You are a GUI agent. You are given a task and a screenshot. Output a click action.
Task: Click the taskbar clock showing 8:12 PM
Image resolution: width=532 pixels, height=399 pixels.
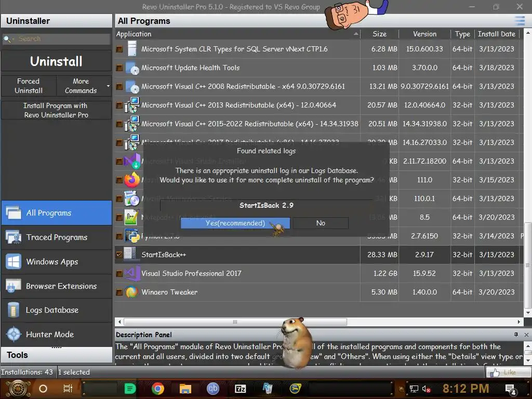point(465,389)
